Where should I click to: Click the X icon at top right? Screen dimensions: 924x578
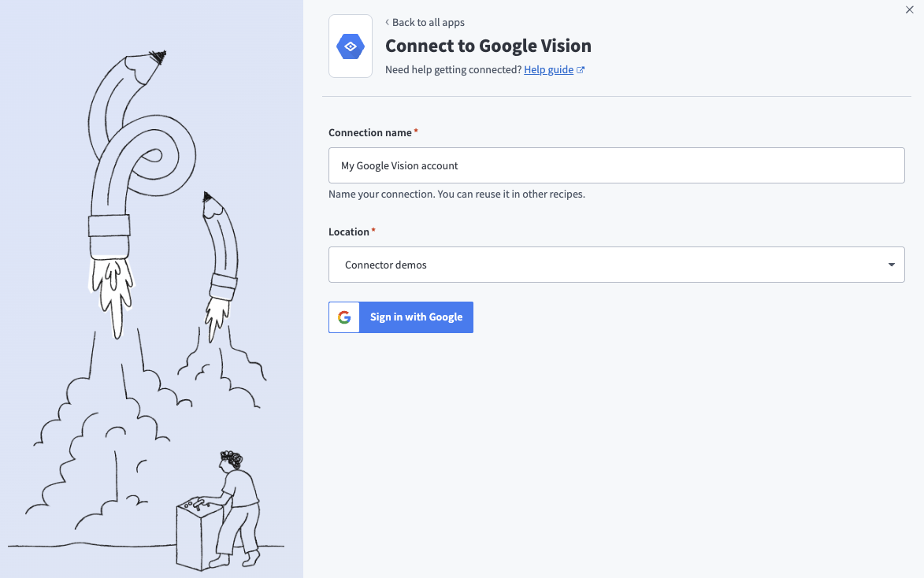click(x=910, y=9)
